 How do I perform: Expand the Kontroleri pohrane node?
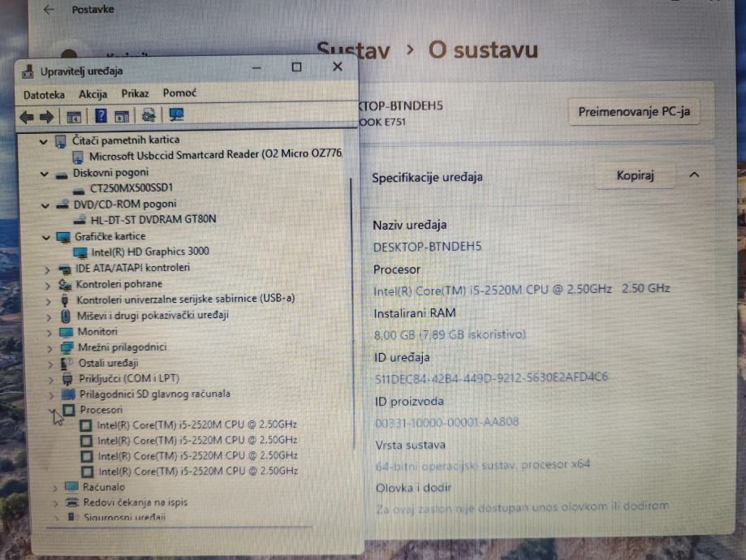(48, 286)
